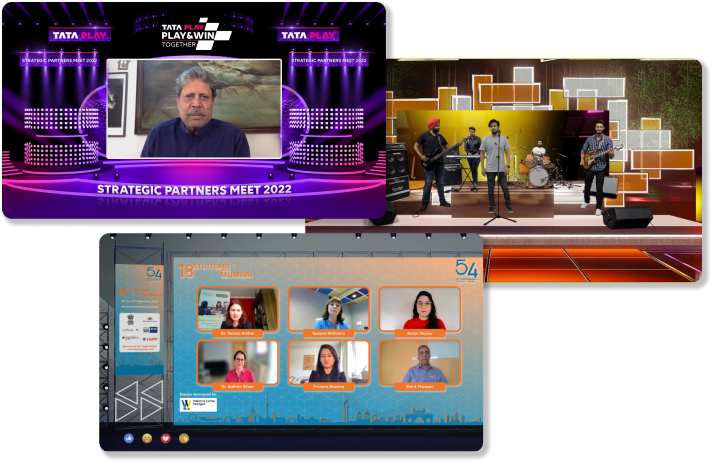
Task: Open Rohit Thawani's video tile
Action: coord(420,363)
